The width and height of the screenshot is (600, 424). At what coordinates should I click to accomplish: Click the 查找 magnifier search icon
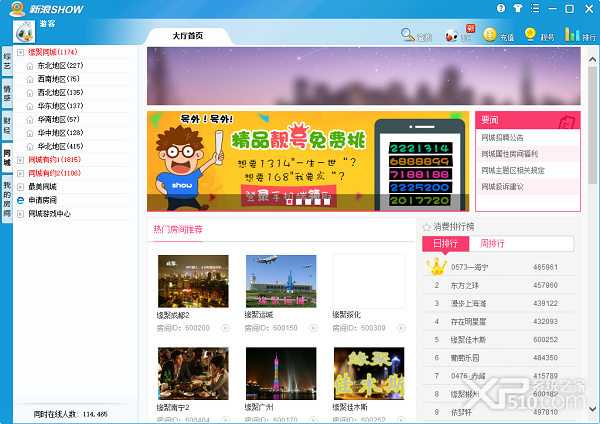tap(408, 35)
